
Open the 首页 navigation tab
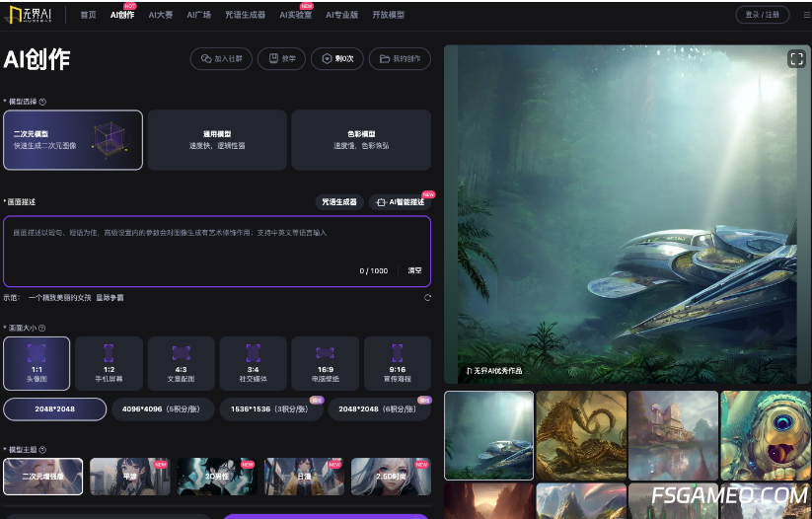click(88, 15)
